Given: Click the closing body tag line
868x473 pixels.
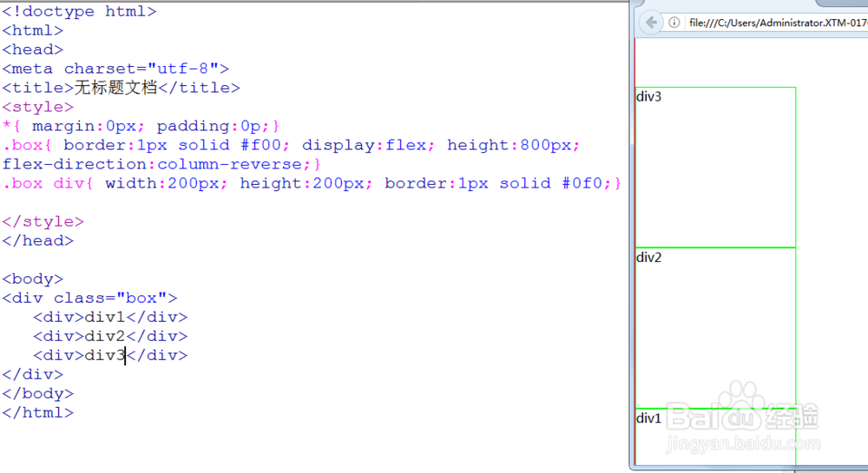Looking at the screenshot, I should (37, 393).
